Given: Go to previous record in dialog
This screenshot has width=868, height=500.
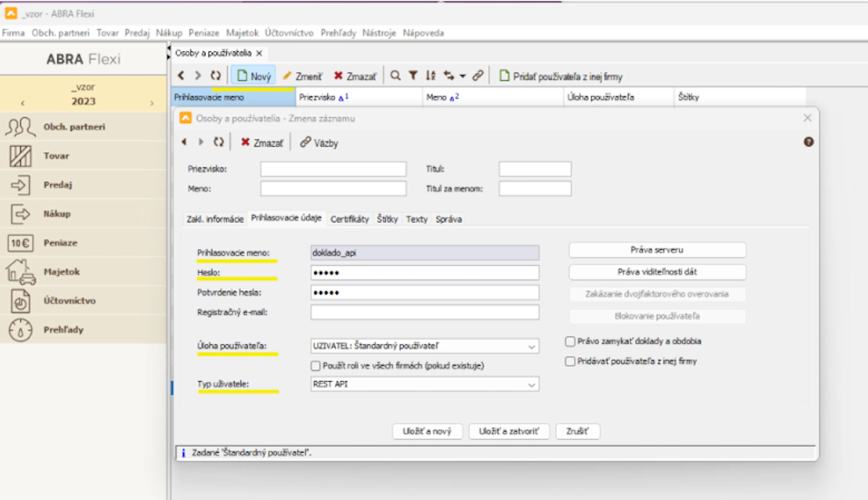Looking at the screenshot, I should pos(184,142).
